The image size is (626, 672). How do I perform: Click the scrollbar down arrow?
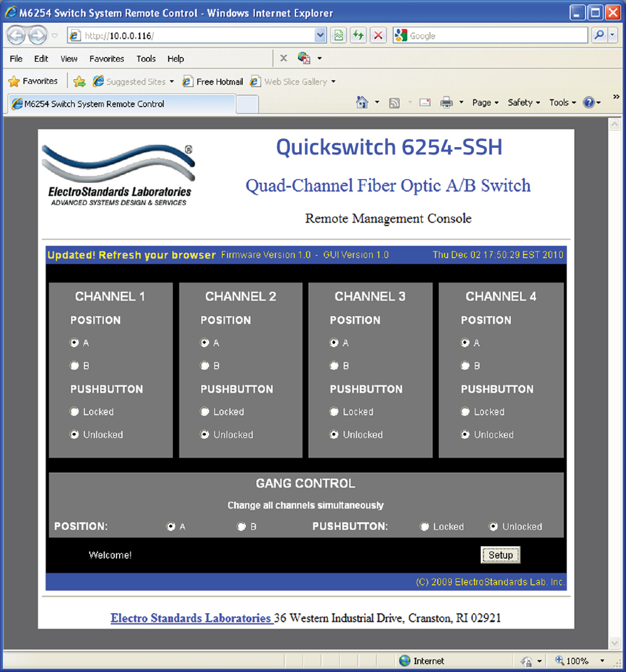pos(615,643)
